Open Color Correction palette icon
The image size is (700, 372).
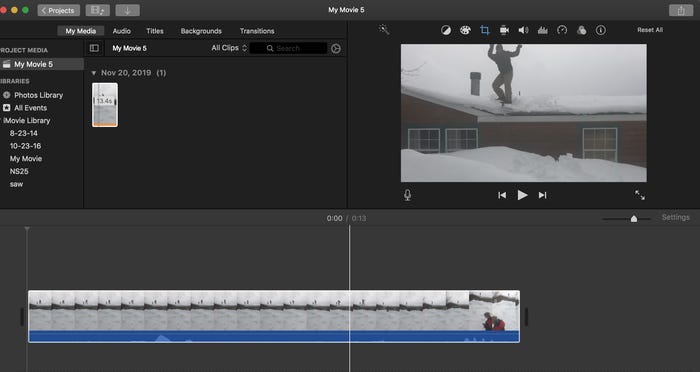click(465, 30)
